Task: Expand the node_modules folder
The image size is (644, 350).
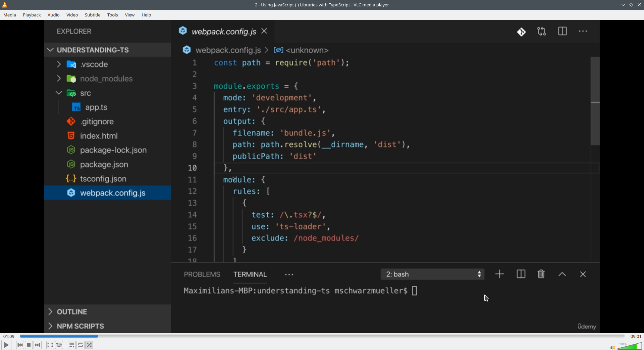Action: tap(107, 79)
